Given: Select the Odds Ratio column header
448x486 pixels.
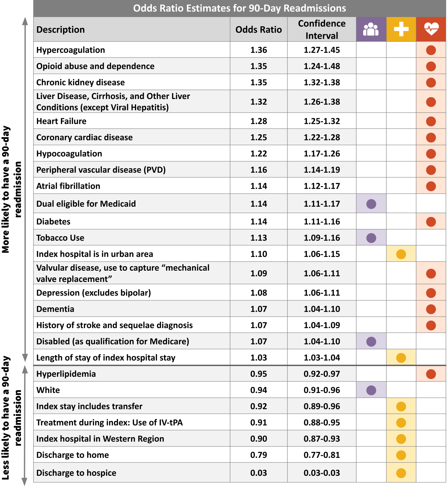Looking at the screenshot, I should (259, 29).
